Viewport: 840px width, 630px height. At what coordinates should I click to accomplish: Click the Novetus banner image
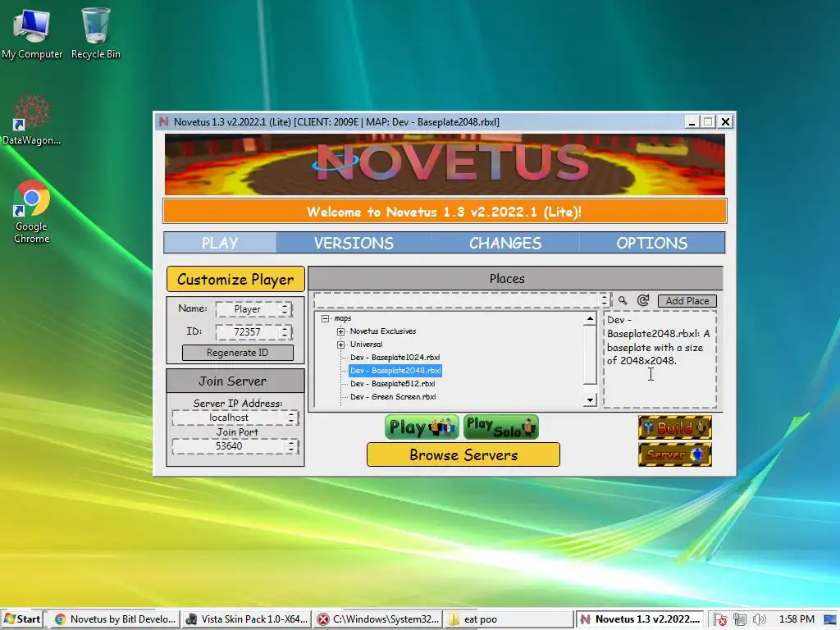(x=445, y=164)
